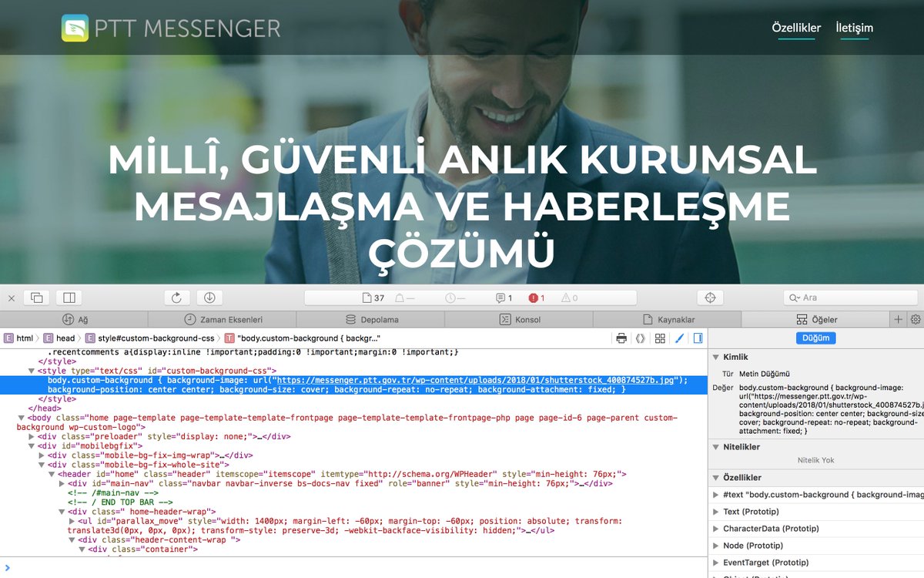The width and height of the screenshot is (924, 578).
Task: Click Özellikler link in page navigation
Action: pos(796,29)
